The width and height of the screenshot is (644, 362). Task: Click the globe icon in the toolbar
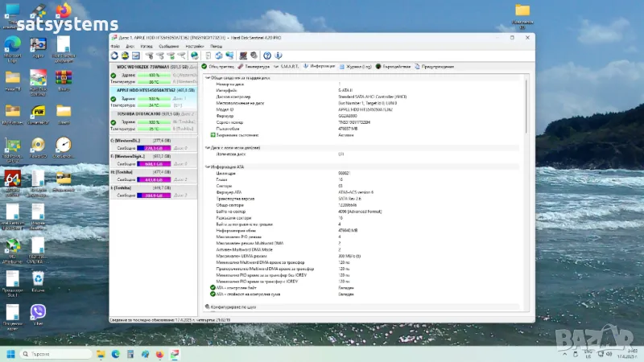click(x=195, y=56)
